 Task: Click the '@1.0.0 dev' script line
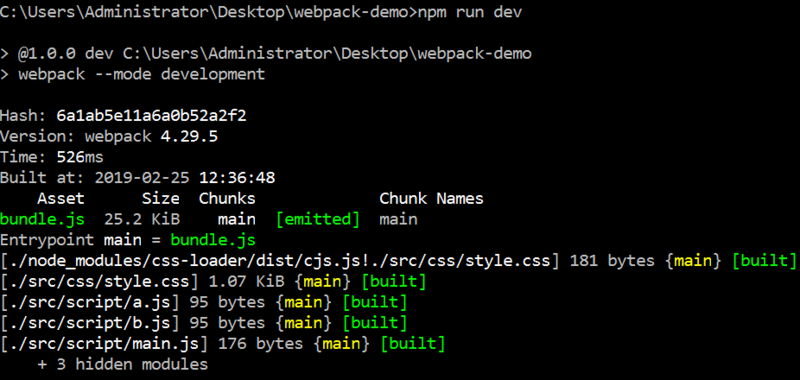pyautogui.click(x=266, y=54)
